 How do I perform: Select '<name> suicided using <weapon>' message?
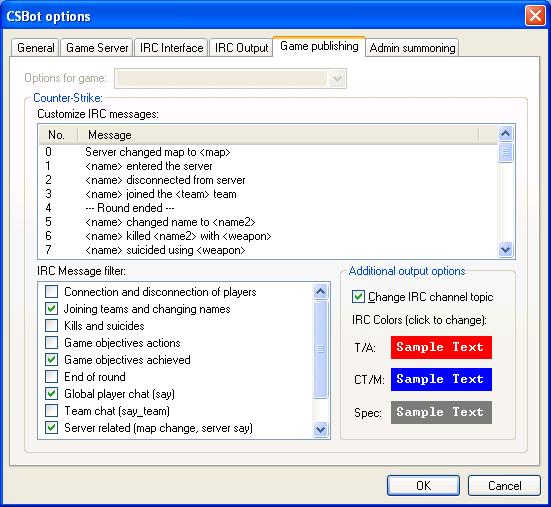pos(268,250)
